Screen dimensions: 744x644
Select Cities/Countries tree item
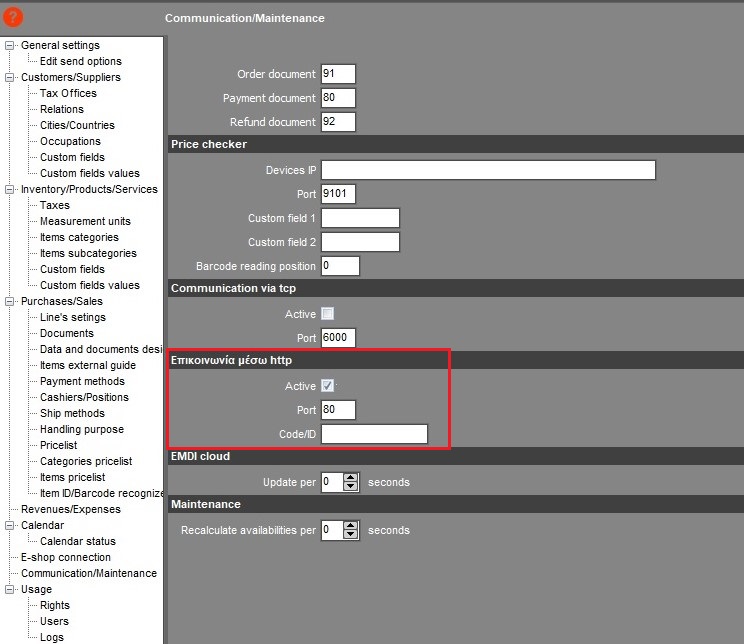pos(77,125)
